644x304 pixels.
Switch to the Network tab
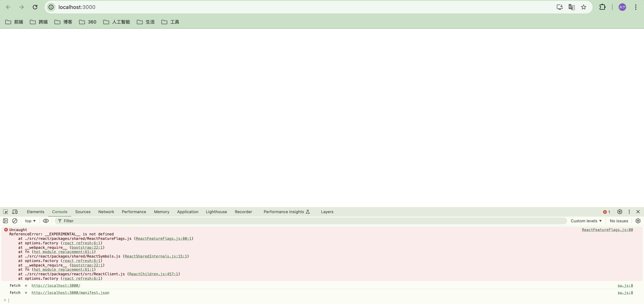click(x=106, y=212)
